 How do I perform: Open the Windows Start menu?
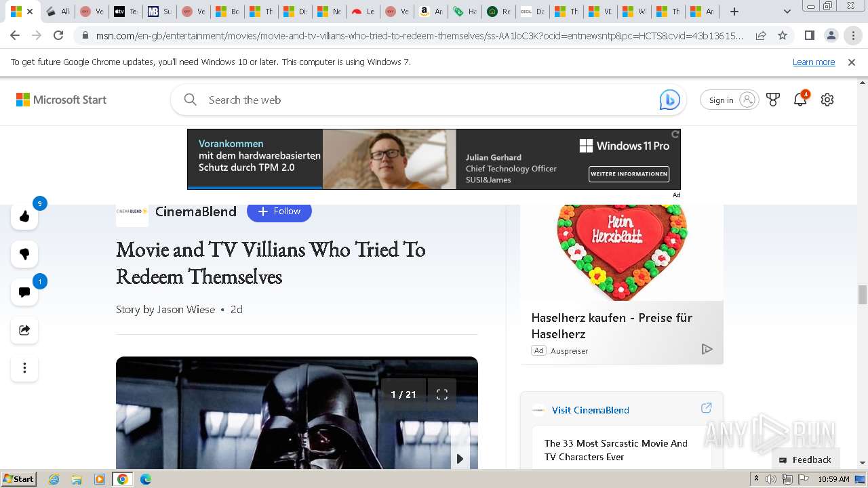point(19,479)
